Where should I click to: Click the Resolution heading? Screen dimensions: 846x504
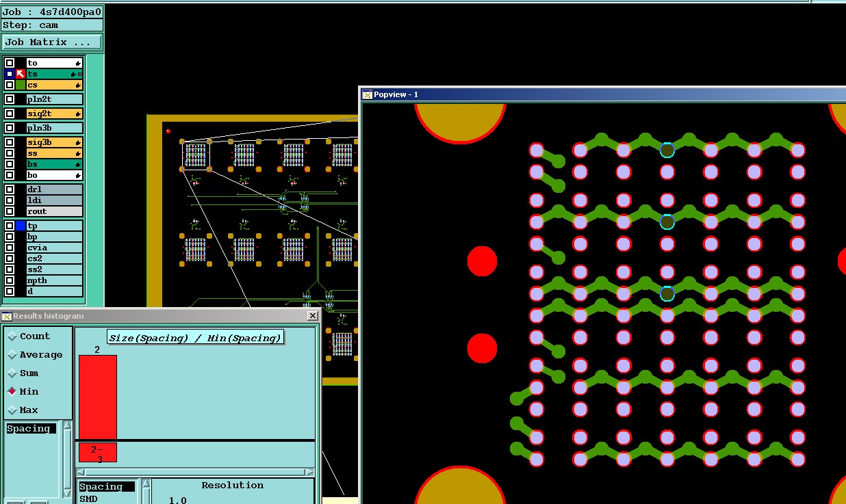click(232, 486)
